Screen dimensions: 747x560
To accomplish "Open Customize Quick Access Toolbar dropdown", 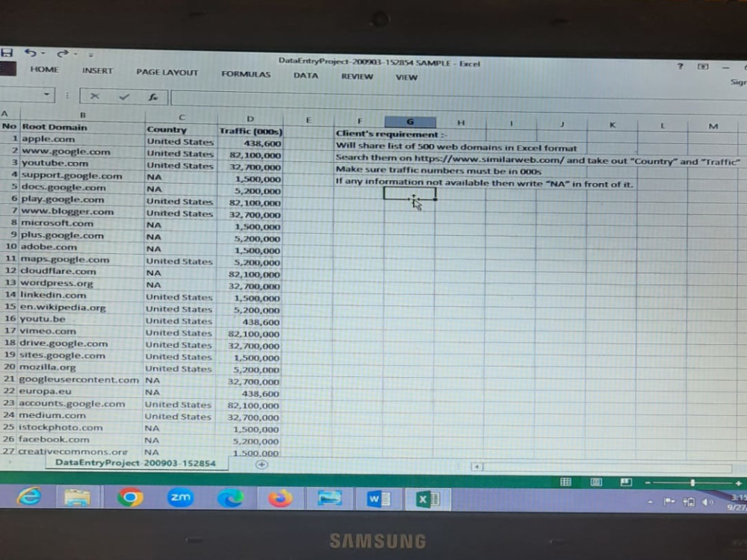I will click(x=90, y=55).
